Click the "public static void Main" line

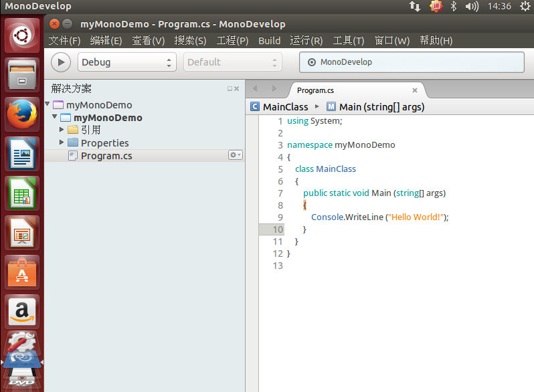click(x=374, y=193)
